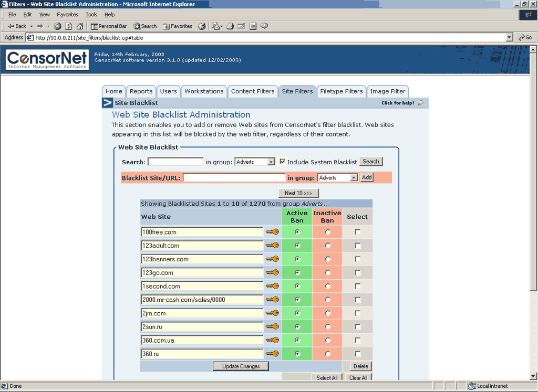The height and width of the screenshot is (392, 538).
Task: Focus the Blacklist Site/URL input field
Action: [x=234, y=177]
